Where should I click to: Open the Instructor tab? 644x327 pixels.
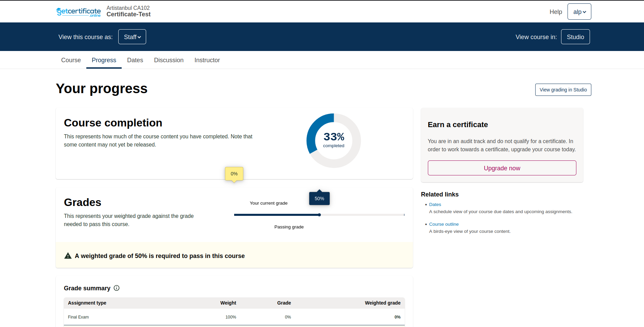coord(207,60)
